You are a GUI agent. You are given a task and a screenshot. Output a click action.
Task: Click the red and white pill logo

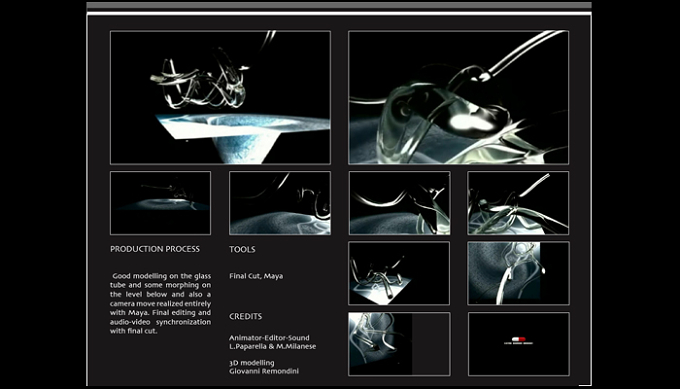[518, 341]
